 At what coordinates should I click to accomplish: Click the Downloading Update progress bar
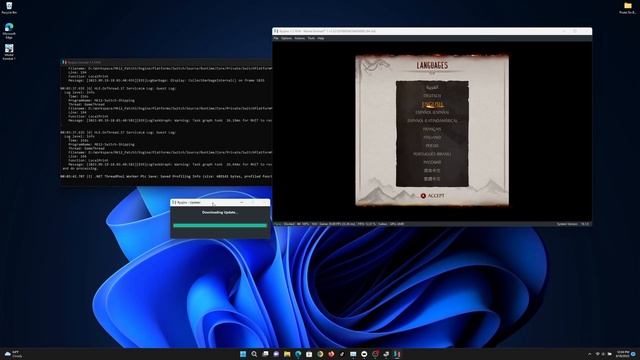(220, 225)
